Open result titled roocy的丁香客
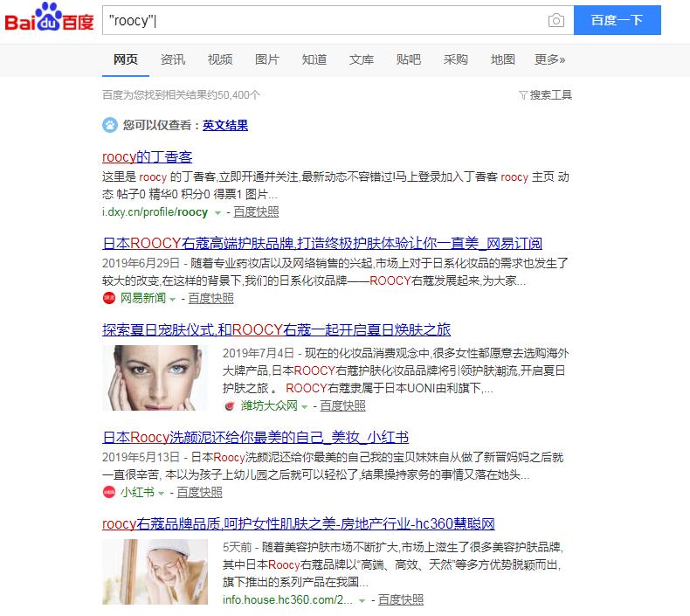Screen dimensions: 690x616 (x=147, y=156)
